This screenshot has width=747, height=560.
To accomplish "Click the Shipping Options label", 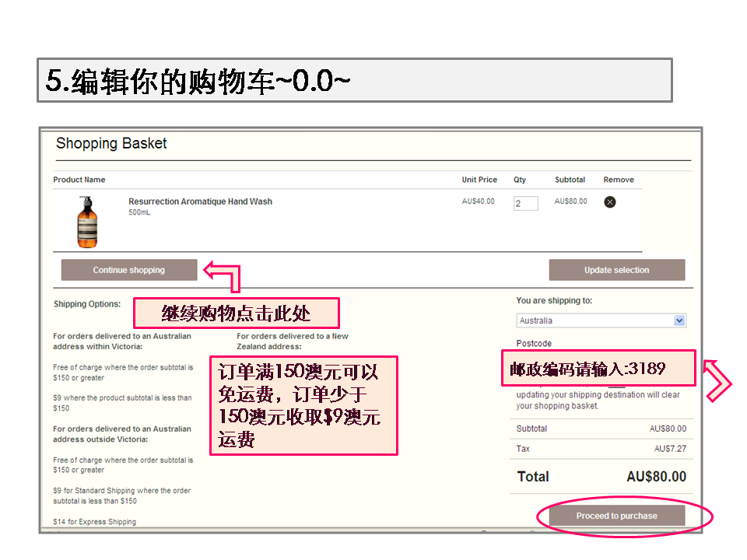I will 86,304.
